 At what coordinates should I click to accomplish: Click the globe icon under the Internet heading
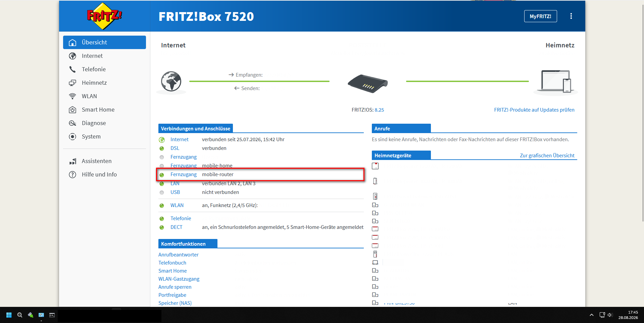[171, 81]
